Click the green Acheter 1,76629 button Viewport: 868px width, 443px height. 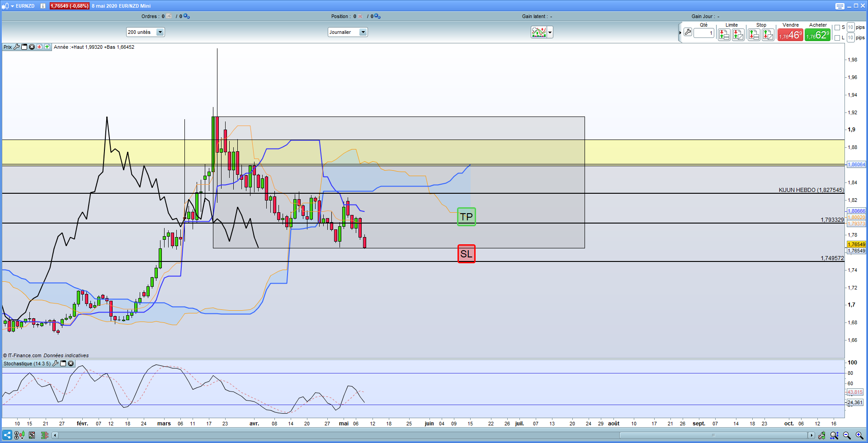coord(817,35)
